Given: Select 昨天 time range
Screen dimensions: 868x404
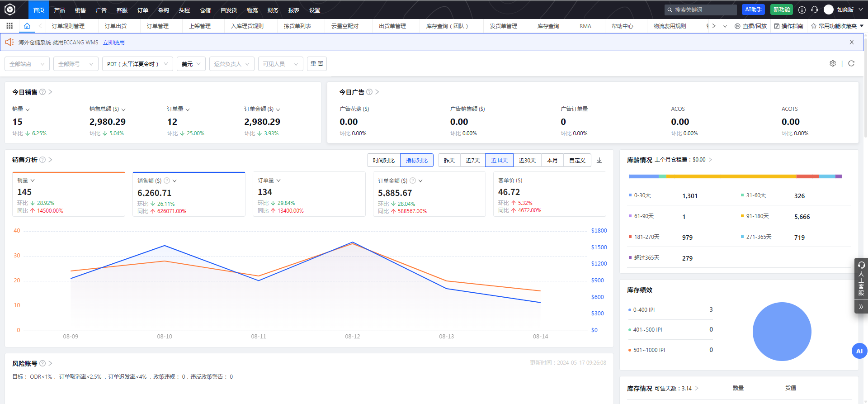Looking at the screenshot, I should 449,160.
